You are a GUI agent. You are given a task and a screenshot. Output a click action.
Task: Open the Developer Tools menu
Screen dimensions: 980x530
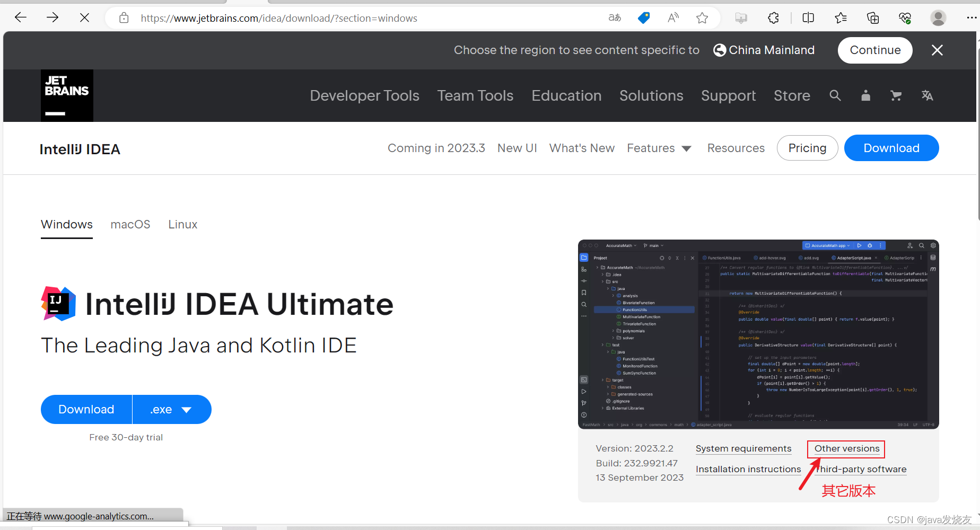(364, 95)
